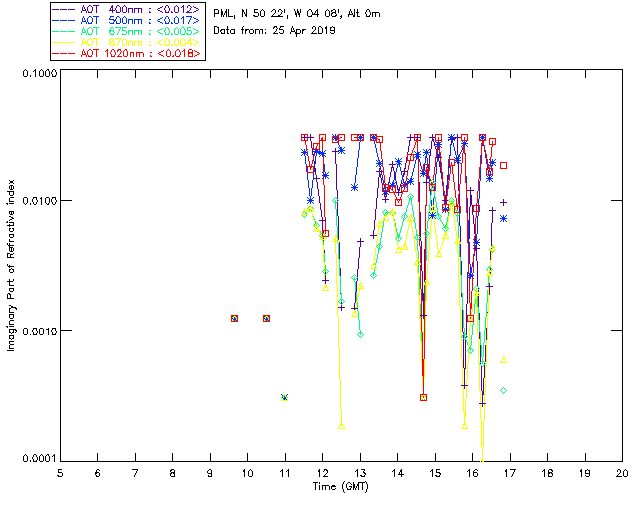Click the yellow triangle at bottom near 12.5 GMT

(x=342, y=426)
